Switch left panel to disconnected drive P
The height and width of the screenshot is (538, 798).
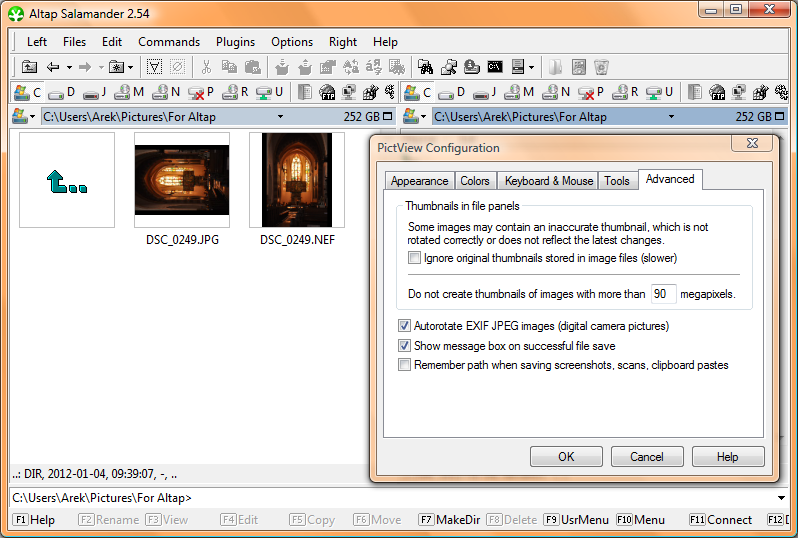[201, 92]
